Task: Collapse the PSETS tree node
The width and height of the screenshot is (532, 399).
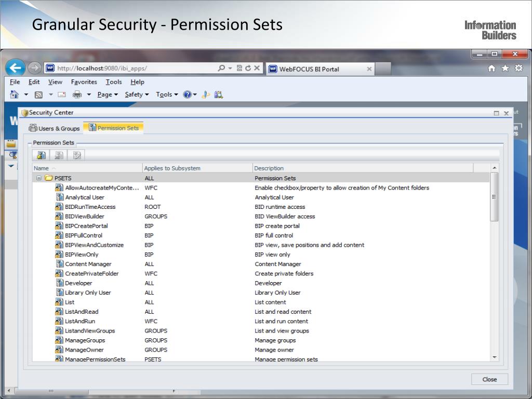Action: pyautogui.click(x=38, y=178)
